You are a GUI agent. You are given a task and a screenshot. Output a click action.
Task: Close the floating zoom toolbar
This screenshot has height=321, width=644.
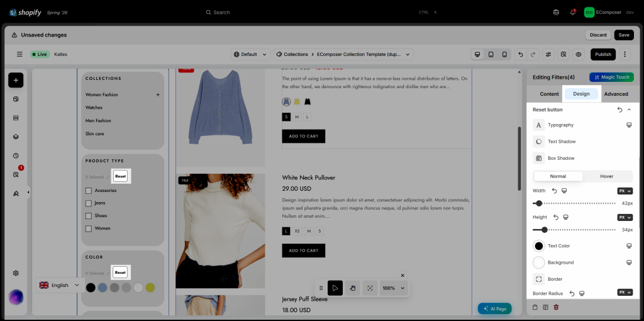point(402,276)
